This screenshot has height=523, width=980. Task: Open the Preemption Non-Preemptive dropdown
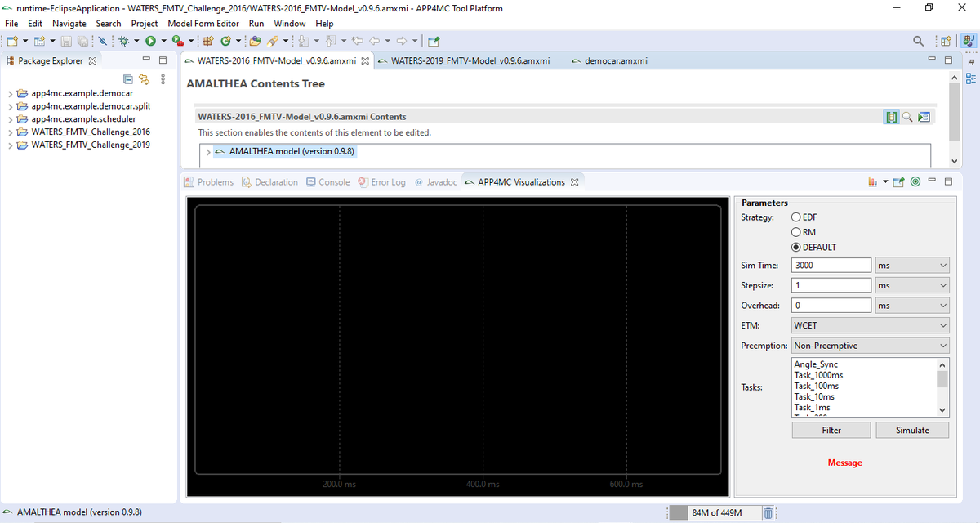(x=871, y=346)
